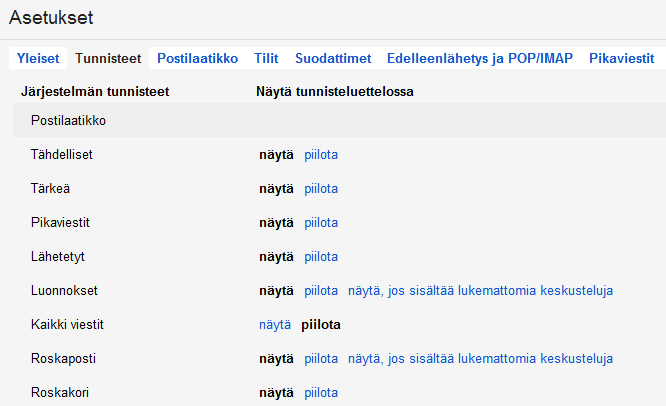Click näytä for the Roskakori label
The image size is (666, 406).
[x=276, y=393]
